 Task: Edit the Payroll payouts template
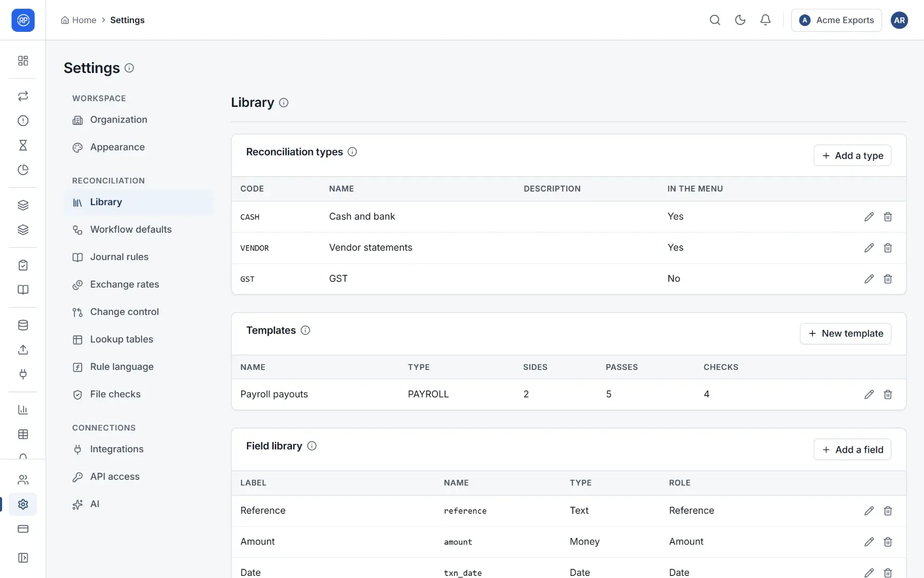869,395
